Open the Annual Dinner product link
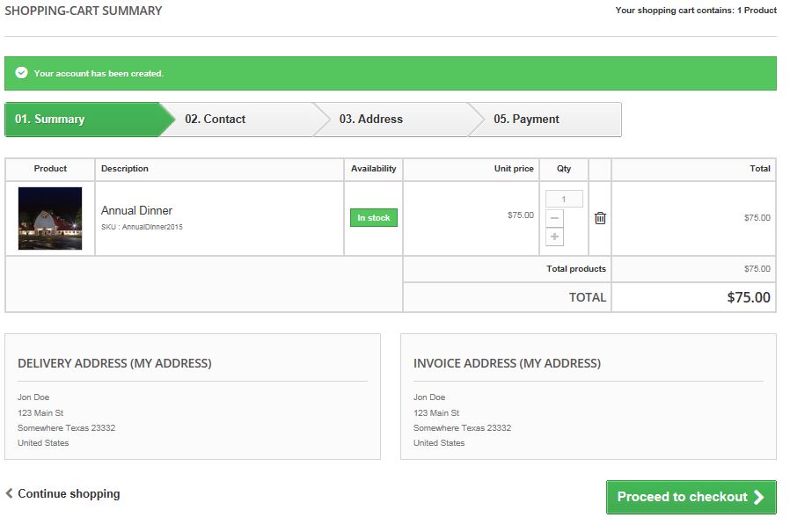Image resolution: width=790 pixels, height=532 pixels. pos(136,210)
